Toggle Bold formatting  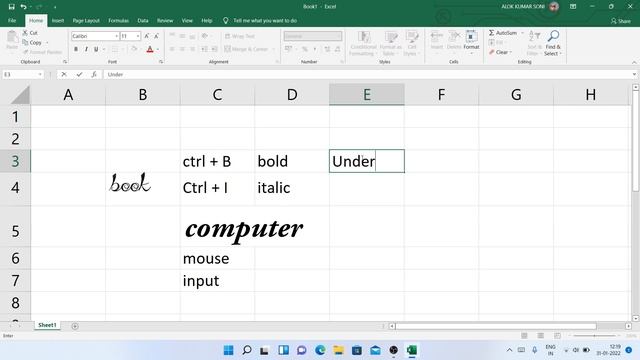pos(76,49)
